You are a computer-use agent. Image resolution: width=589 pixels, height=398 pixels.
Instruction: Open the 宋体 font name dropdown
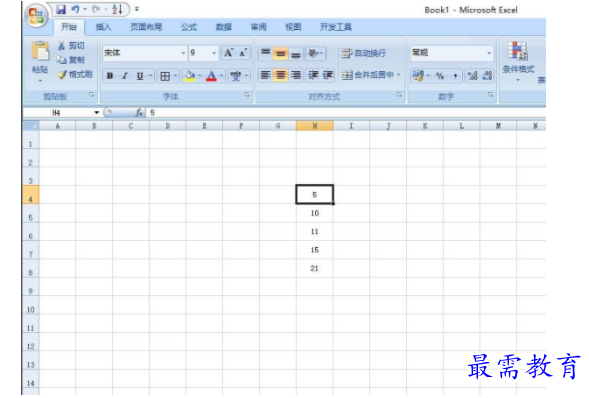coord(183,53)
